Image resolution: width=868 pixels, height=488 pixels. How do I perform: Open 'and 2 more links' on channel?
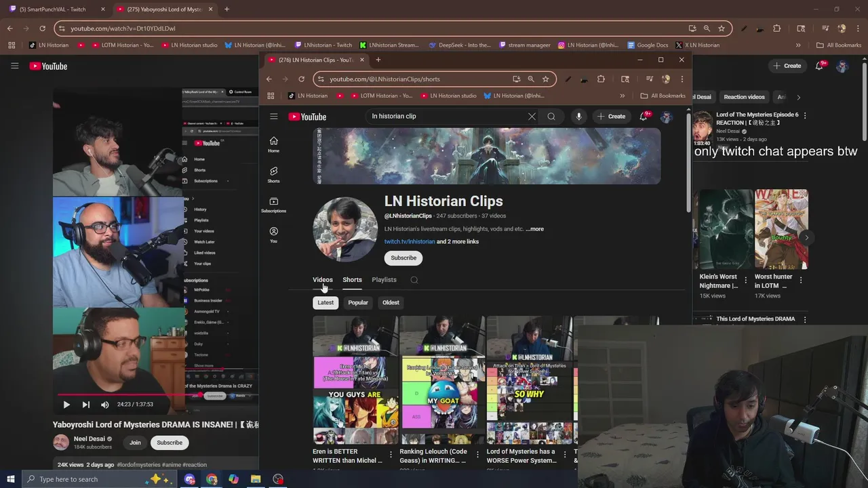coord(458,242)
